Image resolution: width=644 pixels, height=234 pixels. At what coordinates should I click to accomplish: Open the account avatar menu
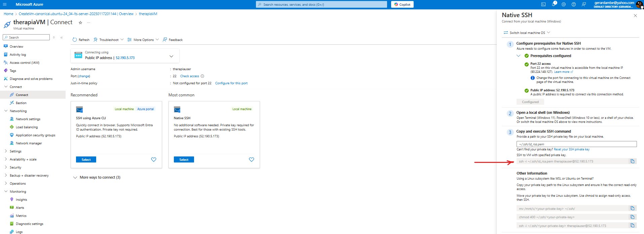point(639,4)
